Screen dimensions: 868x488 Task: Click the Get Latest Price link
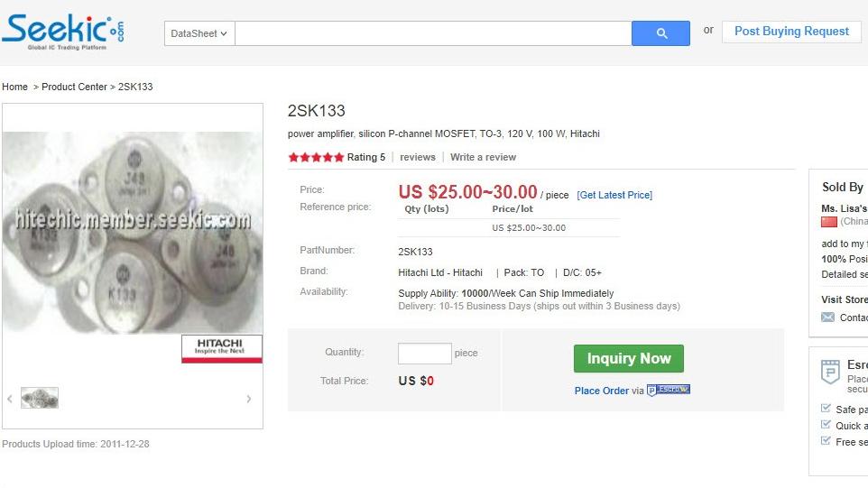pyautogui.click(x=614, y=195)
